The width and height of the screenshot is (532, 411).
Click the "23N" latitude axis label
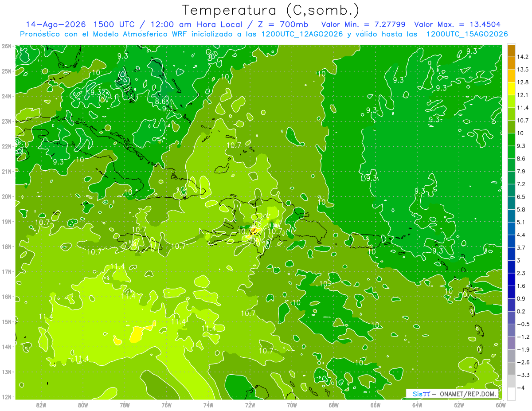click(x=7, y=121)
